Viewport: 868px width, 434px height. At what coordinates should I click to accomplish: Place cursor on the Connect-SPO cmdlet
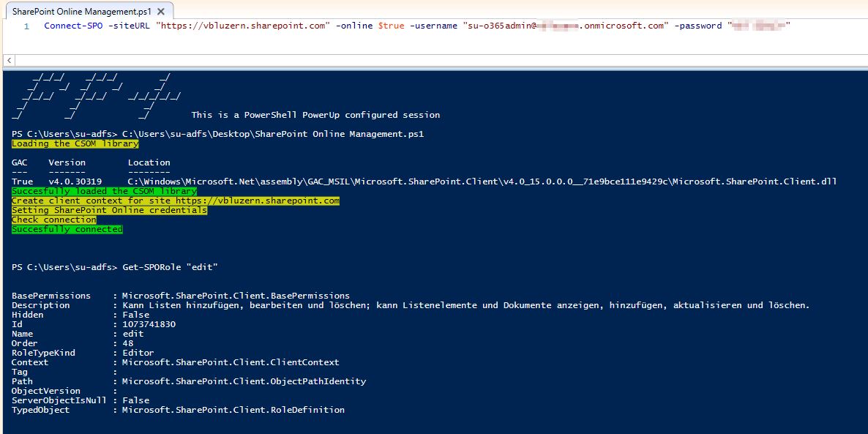coord(73,26)
